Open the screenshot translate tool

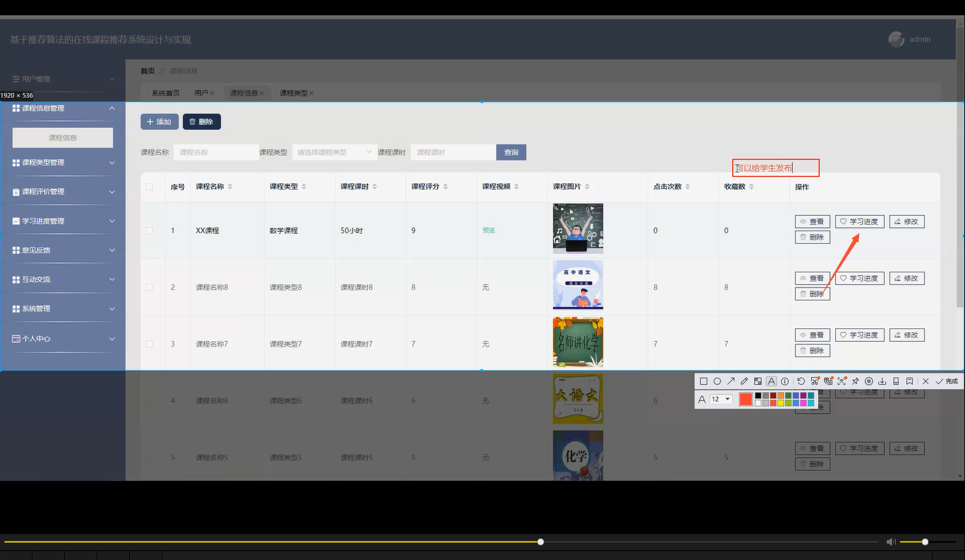point(828,381)
